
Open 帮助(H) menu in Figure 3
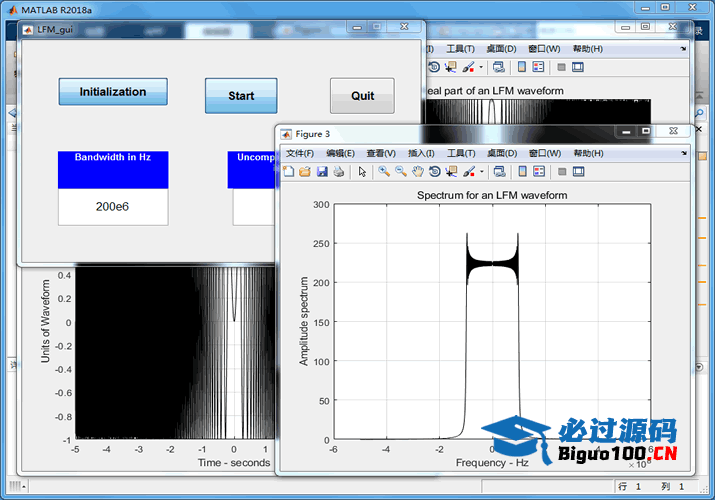coord(588,153)
